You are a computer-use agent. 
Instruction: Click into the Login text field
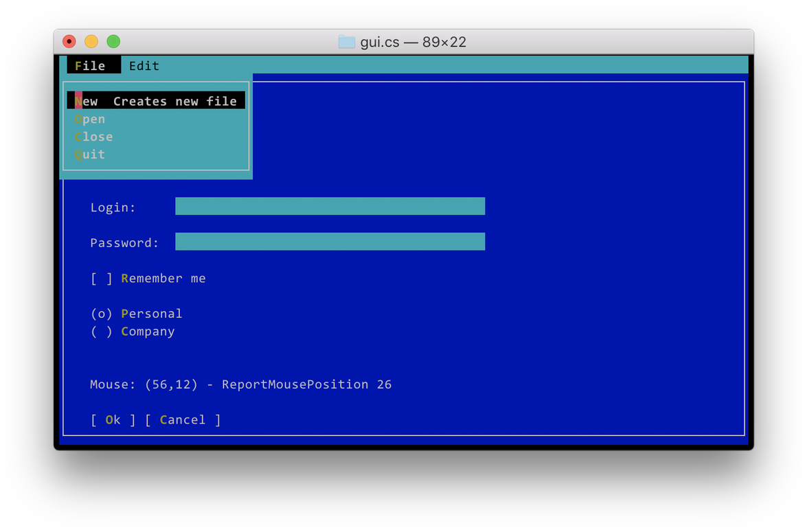point(330,207)
